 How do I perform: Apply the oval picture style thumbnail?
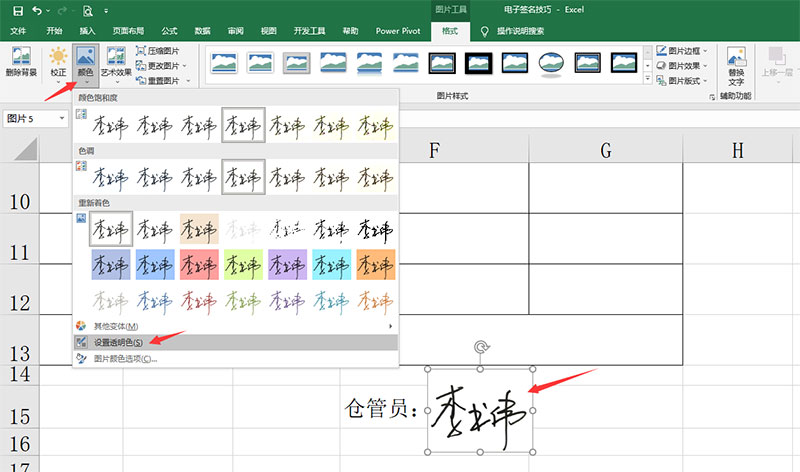(x=552, y=64)
